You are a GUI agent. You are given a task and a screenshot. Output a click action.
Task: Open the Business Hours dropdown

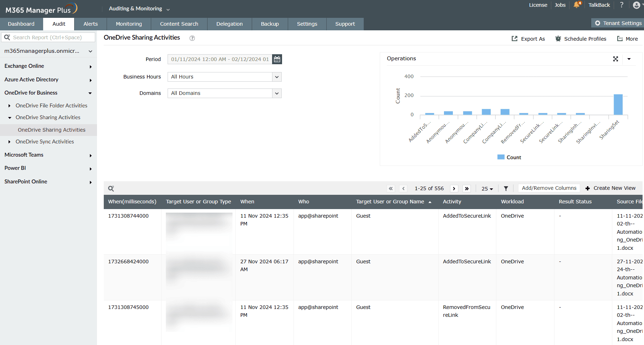click(x=225, y=77)
